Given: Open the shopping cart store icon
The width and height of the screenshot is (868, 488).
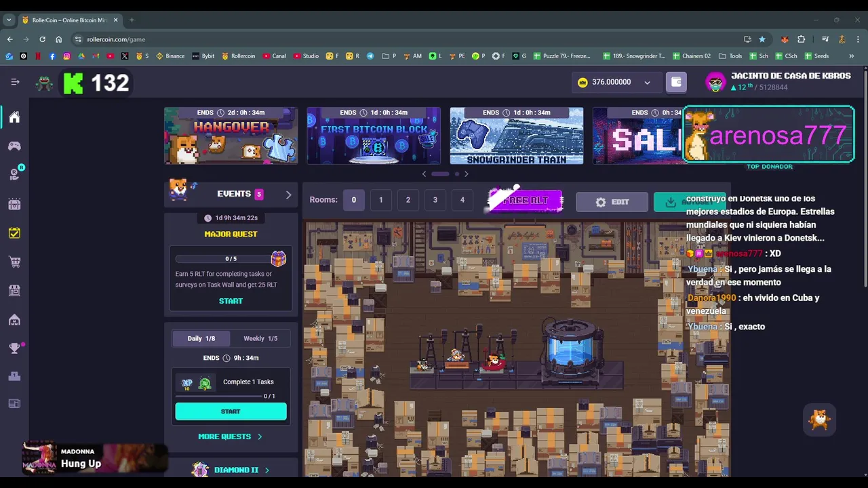Looking at the screenshot, I should 14,262.
